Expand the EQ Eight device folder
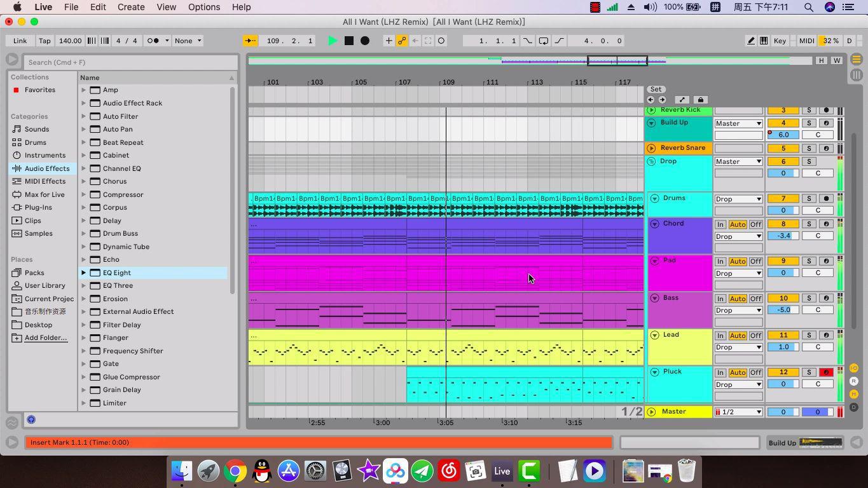This screenshot has height=488, width=868. pyautogui.click(x=83, y=273)
